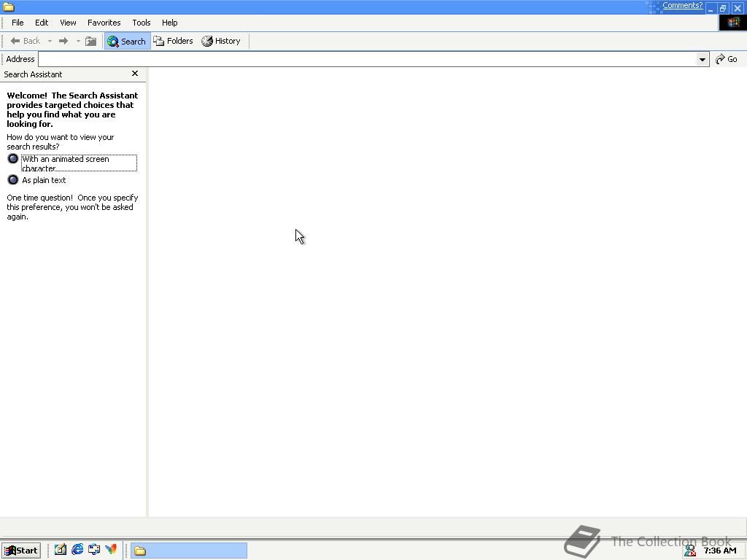The image size is (747, 560).
Task: Click the Go button
Action: pyautogui.click(x=727, y=59)
